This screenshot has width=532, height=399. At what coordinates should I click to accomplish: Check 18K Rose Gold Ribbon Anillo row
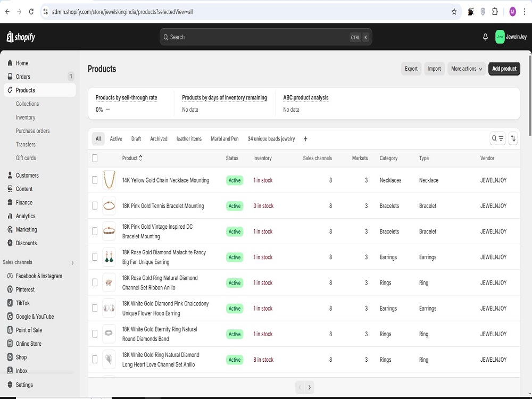(95, 282)
